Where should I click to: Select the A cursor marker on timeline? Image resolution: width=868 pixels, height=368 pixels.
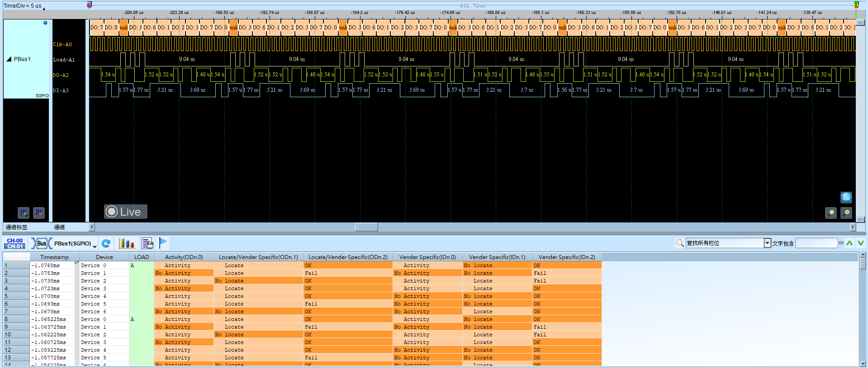[856, 5]
